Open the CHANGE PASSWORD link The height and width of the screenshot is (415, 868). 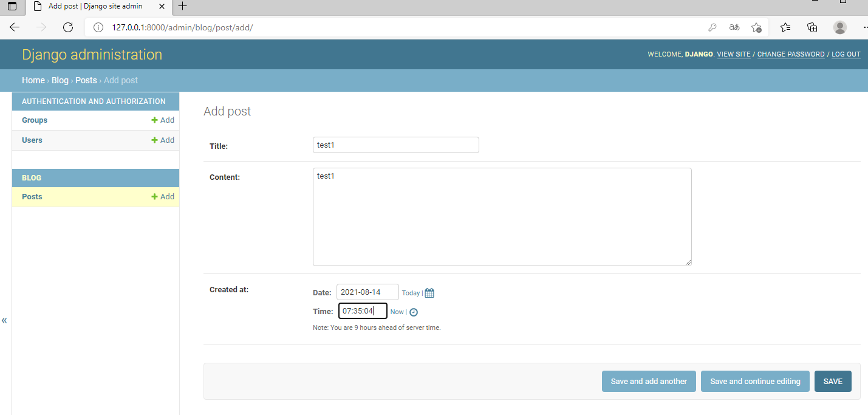pyautogui.click(x=791, y=55)
